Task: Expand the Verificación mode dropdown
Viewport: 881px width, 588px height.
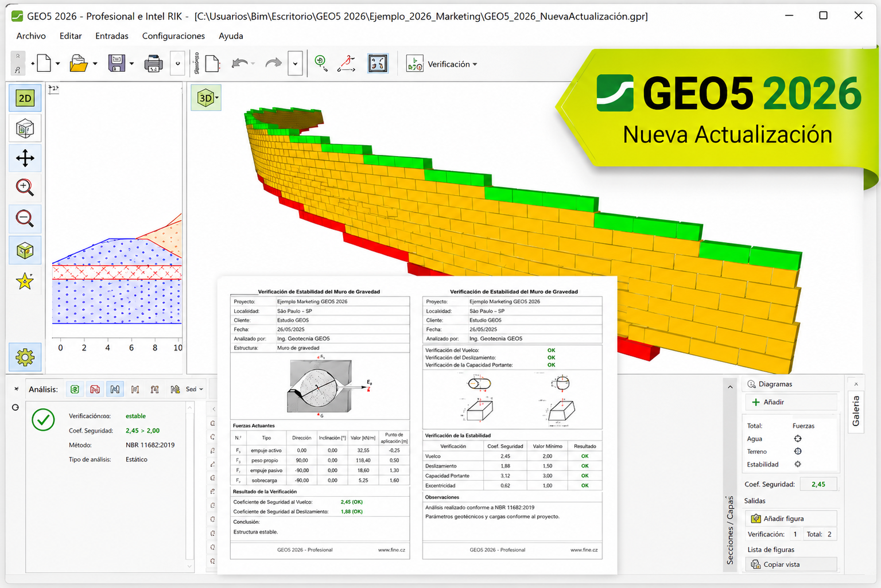Action: pyautogui.click(x=475, y=64)
